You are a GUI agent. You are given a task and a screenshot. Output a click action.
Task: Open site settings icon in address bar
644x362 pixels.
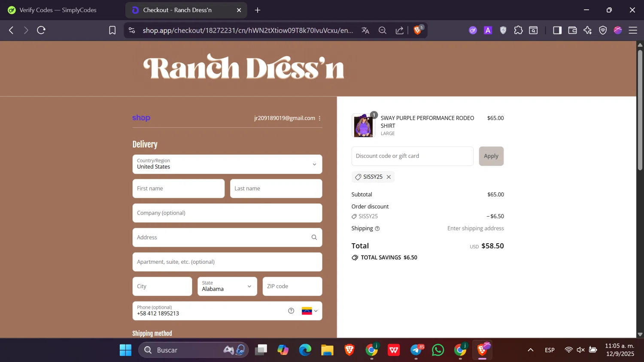coord(132,30)
